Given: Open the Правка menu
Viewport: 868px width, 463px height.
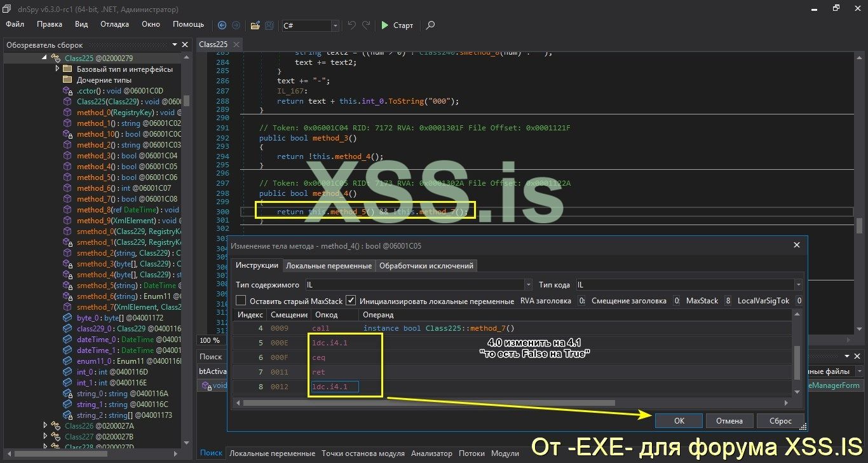Looking at the screenshot, I should pyautogui.click(x=50, y=24).
